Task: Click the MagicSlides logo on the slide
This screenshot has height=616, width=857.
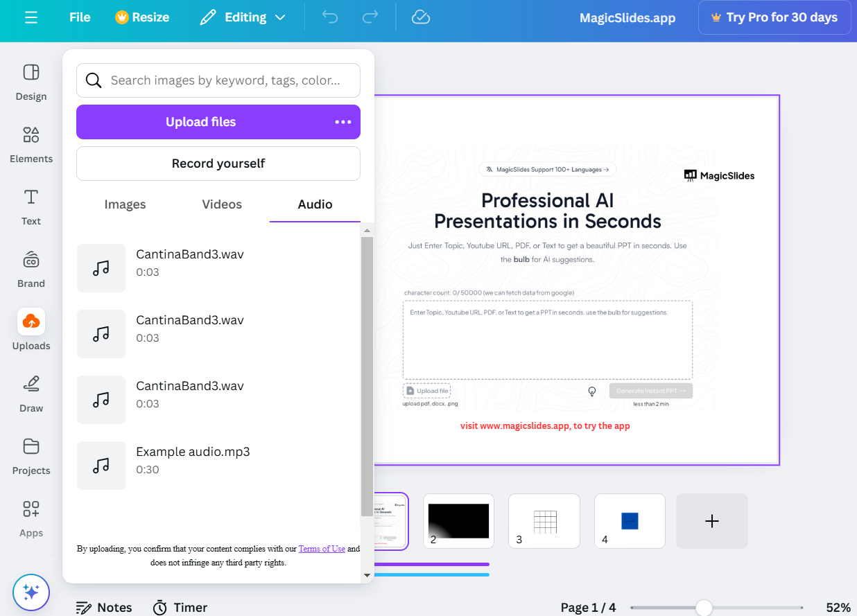Action: pos(719,176)
